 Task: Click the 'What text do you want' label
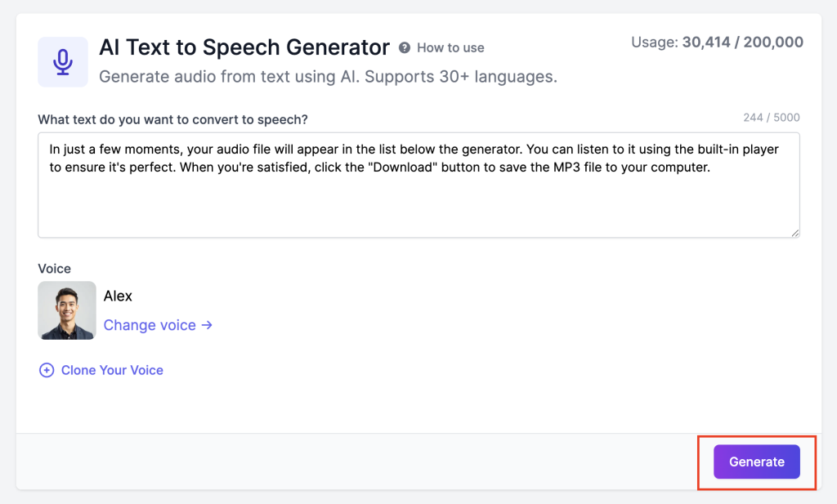172,119
